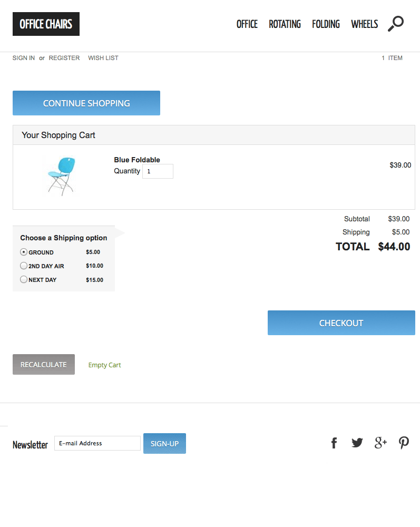The height and width of the screenshot is (527, 420).
Task: Go to Rotating chairs menu
Action: 285,24
